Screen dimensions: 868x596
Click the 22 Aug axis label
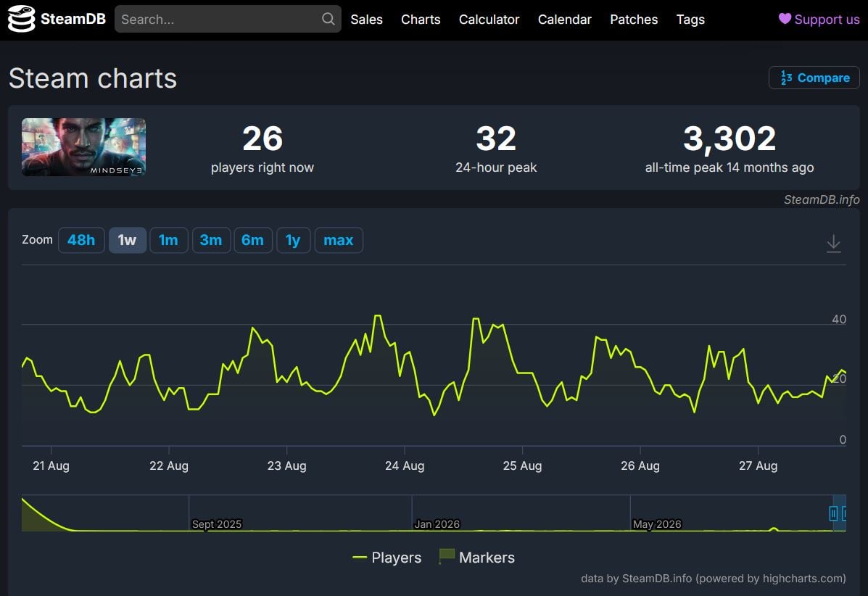coord(169,466)
